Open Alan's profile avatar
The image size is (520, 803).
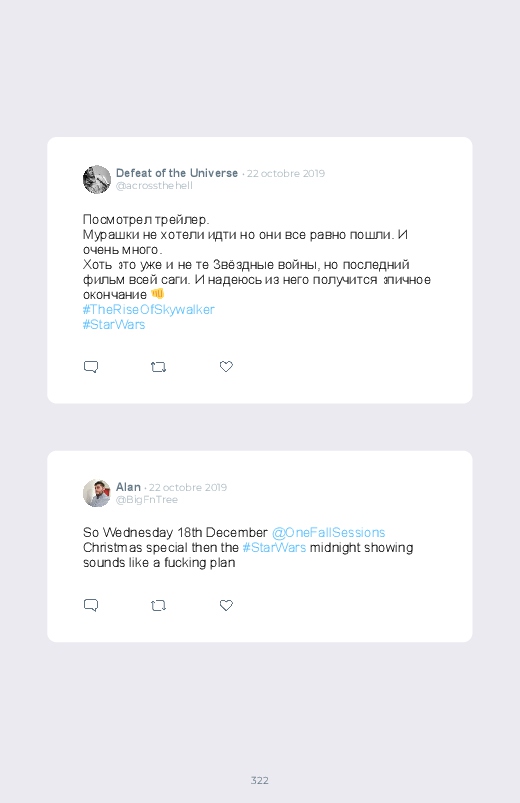(97, 493)
